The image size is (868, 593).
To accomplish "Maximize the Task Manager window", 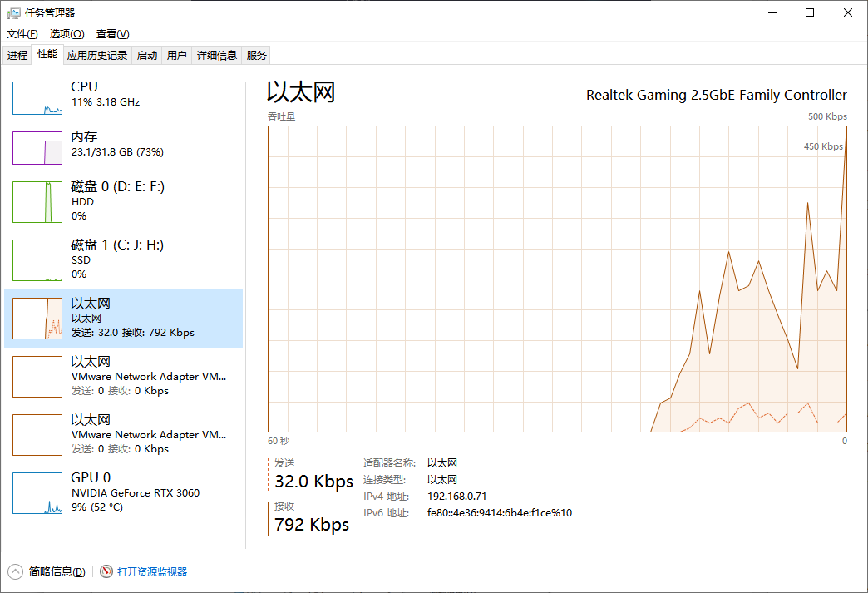I will pos(810,12).
